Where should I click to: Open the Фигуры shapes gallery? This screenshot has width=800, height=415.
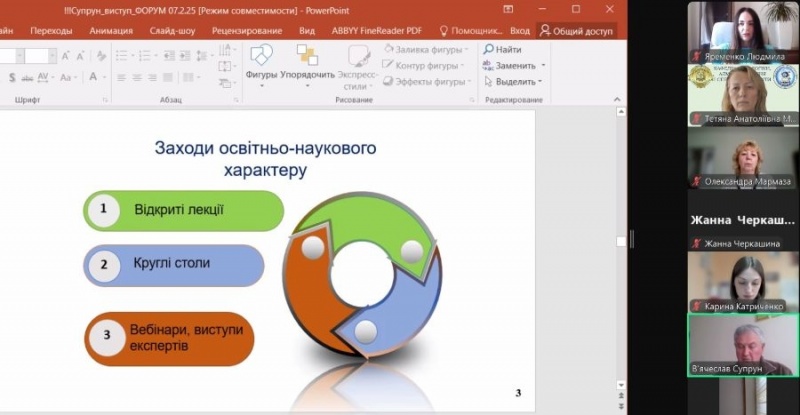(x=261, y=60)
